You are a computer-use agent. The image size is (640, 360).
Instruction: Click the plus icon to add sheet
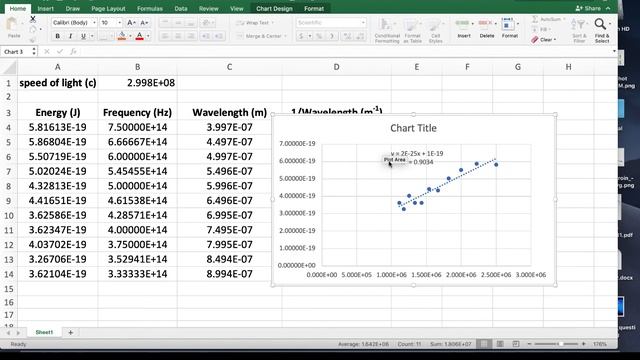tap(70, 332)
